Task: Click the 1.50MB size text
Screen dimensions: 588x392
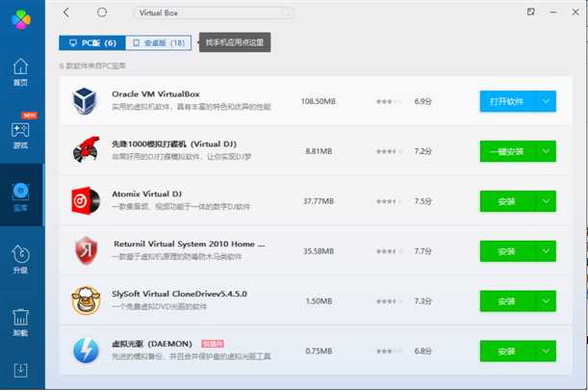Action: [x=319, y=301]
